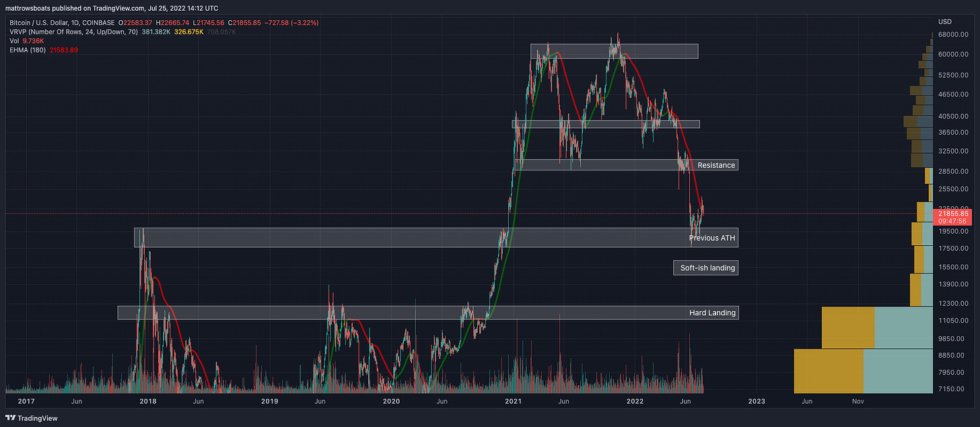Image resolution: width=980 pixels, height=427 pixels.
Task: Click the 36500.00 price axis label
Action: tap(953, 132)
